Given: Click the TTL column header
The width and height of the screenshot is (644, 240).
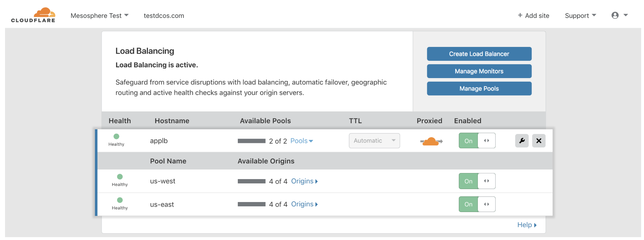Looking at the screenshot, I should pyautogui.click(x=355, y=121).
